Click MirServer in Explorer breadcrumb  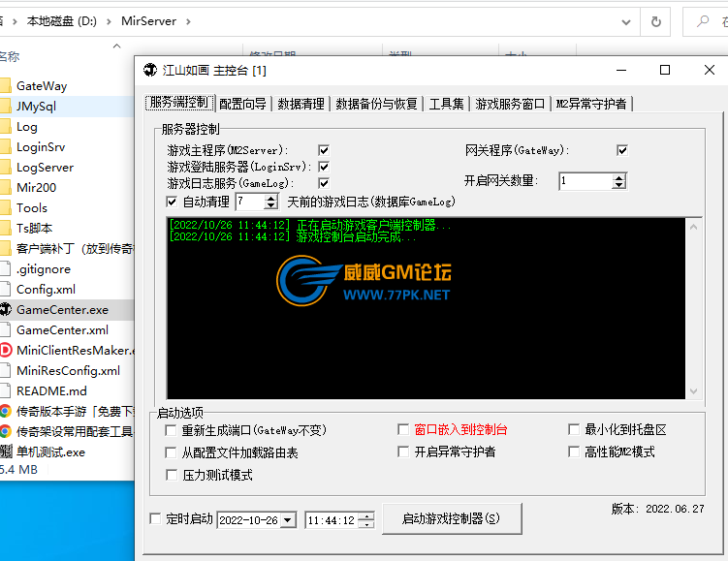click(148, 21)
